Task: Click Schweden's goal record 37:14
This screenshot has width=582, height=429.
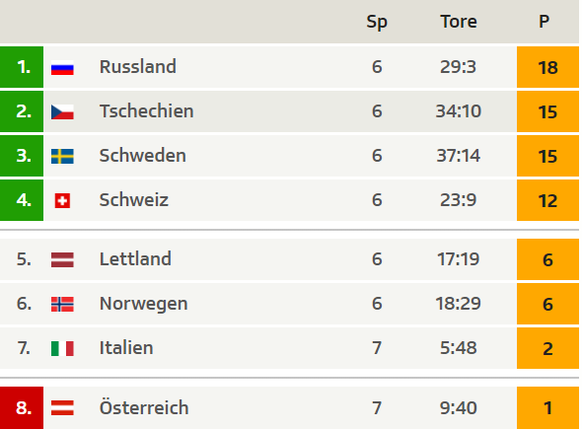Action: [458, 155]
